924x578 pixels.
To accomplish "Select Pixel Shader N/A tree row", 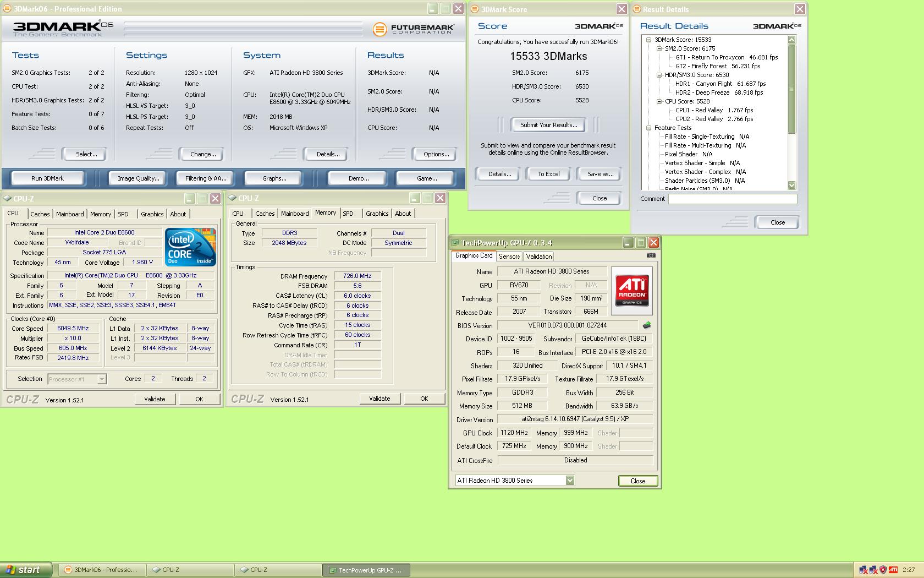I will (x=689, y=154).
